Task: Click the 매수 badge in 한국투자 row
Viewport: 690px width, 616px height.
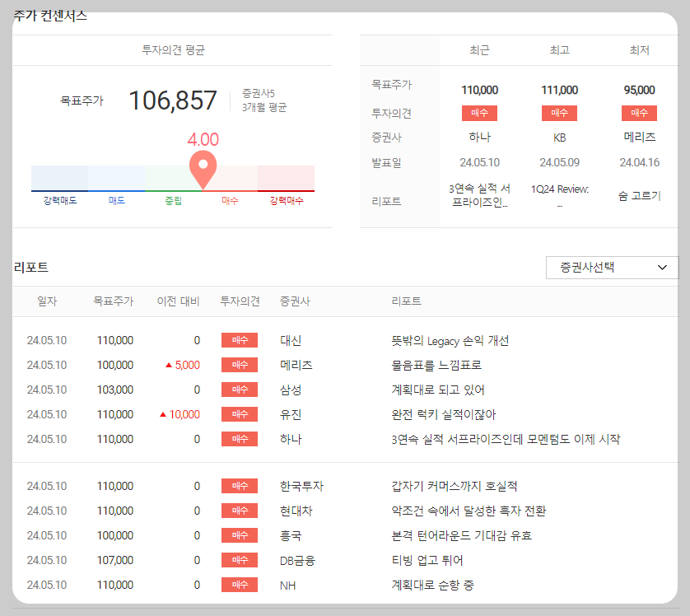Action: tap(240, 486)
